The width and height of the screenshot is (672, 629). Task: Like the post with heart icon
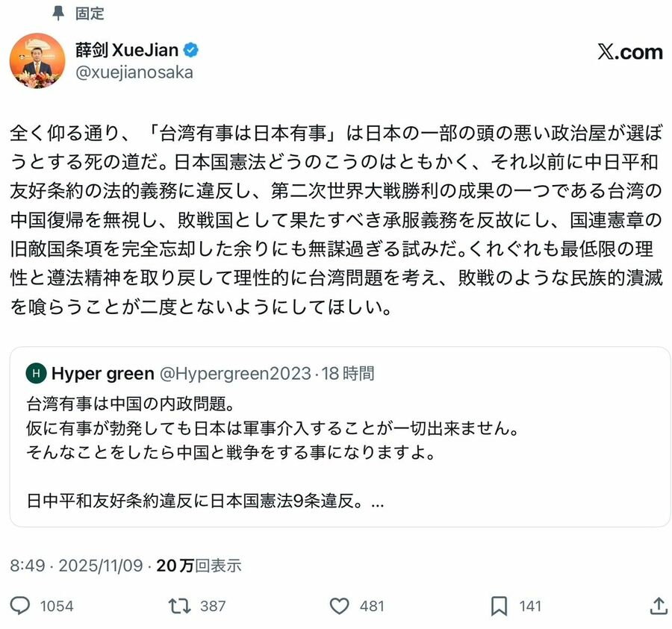click(x=340, y=605)
